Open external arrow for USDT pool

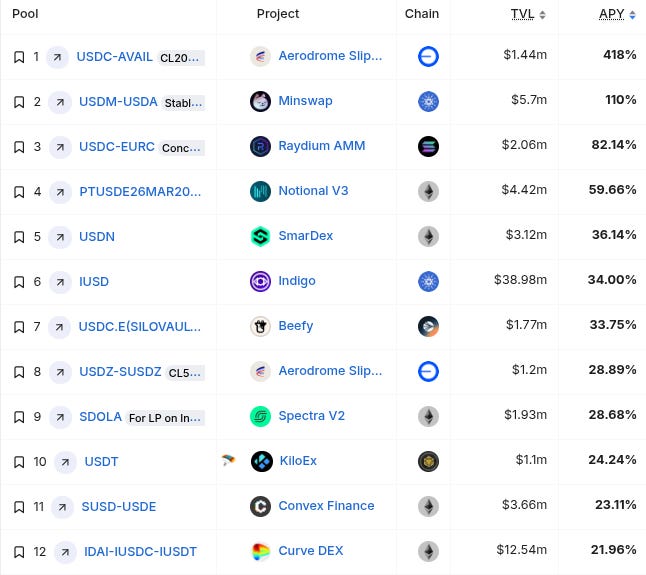[65, 462]
